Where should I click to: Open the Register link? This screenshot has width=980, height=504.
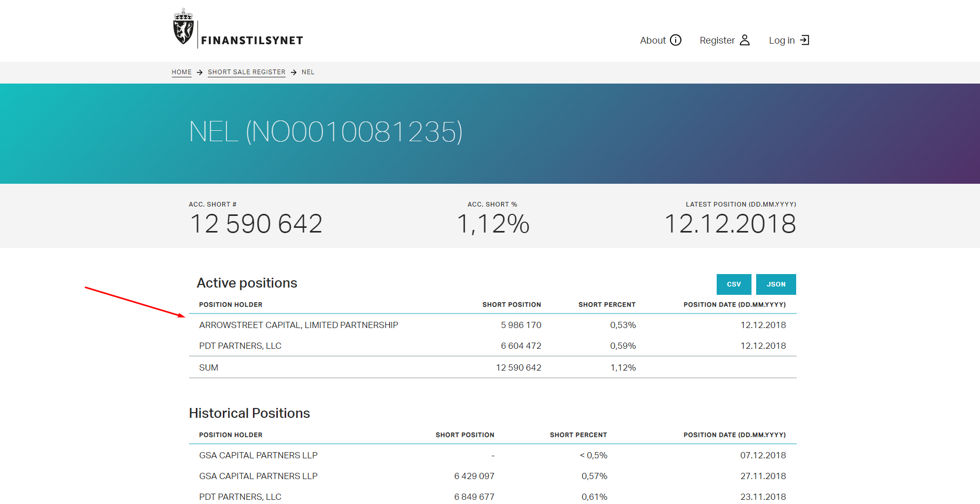coord(725,40)
